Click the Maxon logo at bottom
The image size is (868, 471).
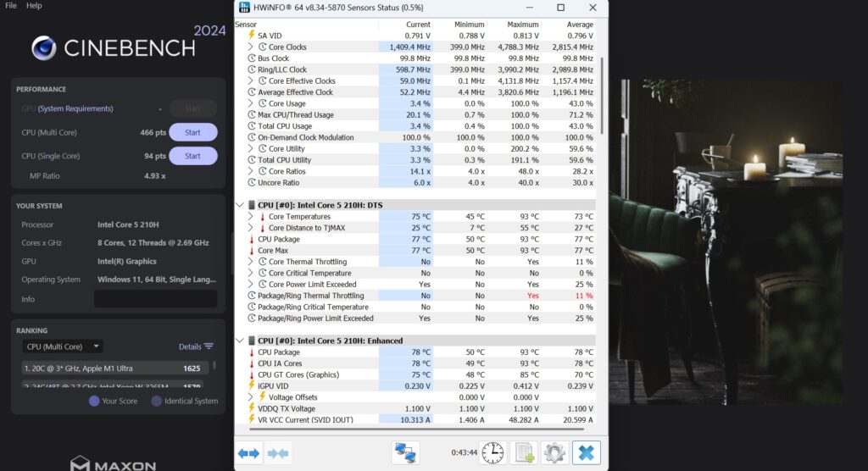[x=113, y=464]
